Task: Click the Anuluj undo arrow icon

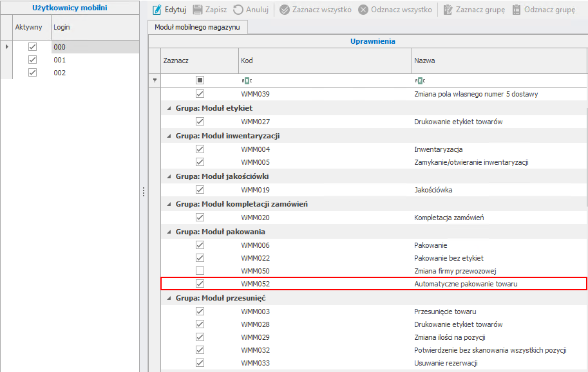Action: click(x=238, y=10)
